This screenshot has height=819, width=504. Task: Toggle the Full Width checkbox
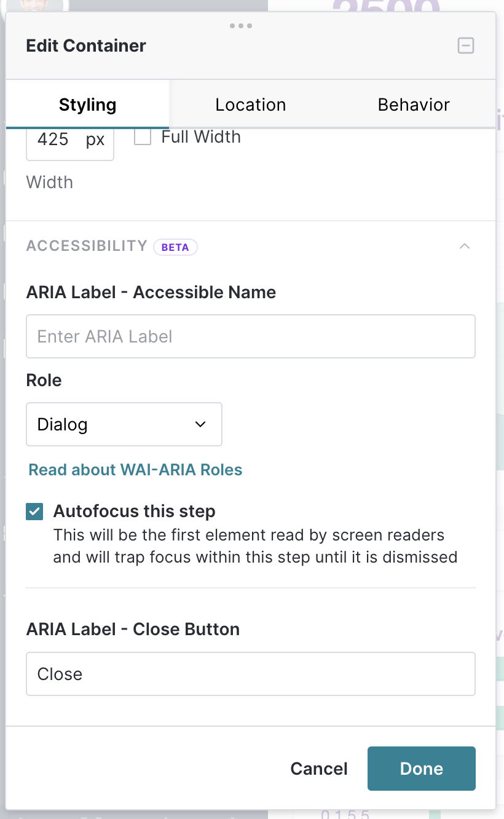pyautogui.click(x=143, y=136)
